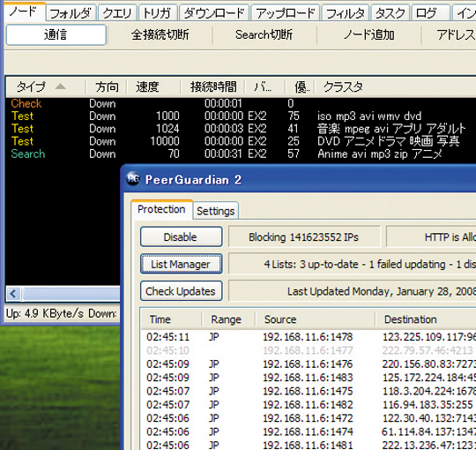This screenshot has height=450, width=476.
Task: Click the Range column header in PeerGuardian
Action: click(x=228, y=319)
